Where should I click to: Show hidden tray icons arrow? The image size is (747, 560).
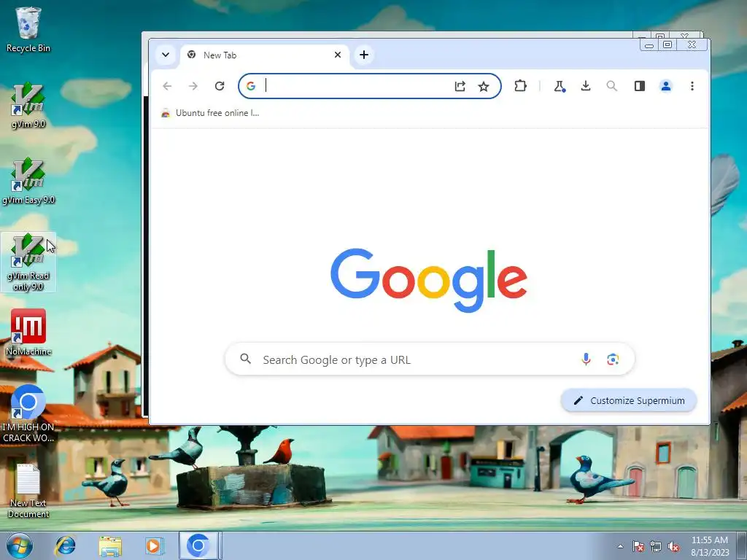click(x=620, y=546)
